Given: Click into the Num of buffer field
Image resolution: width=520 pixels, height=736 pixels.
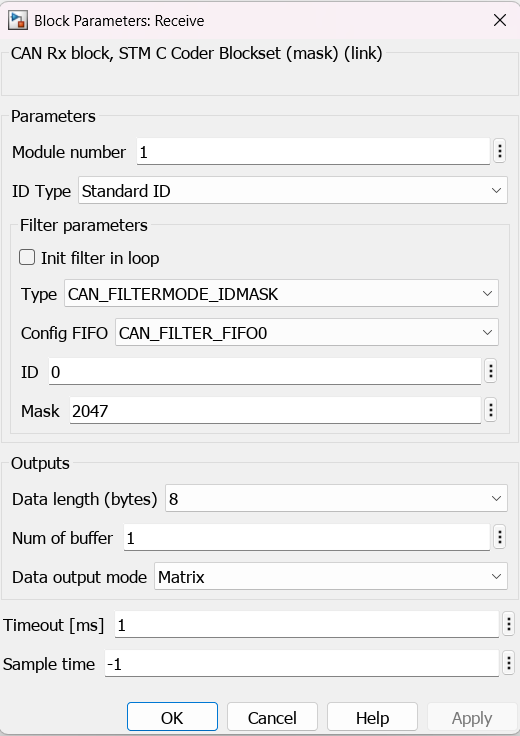Looking at the screenshot, I should (x=306, y=537).
